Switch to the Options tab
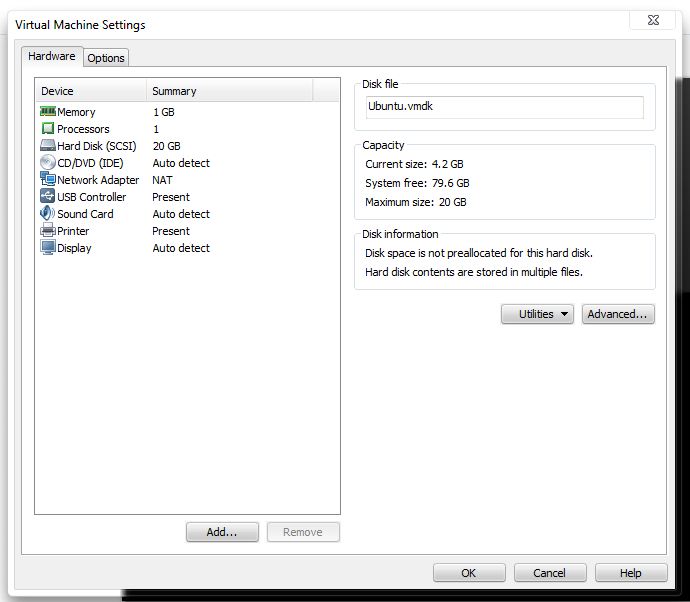Image resolution: width=690 pixels, height=602 pixels. [x=106, y=58]
